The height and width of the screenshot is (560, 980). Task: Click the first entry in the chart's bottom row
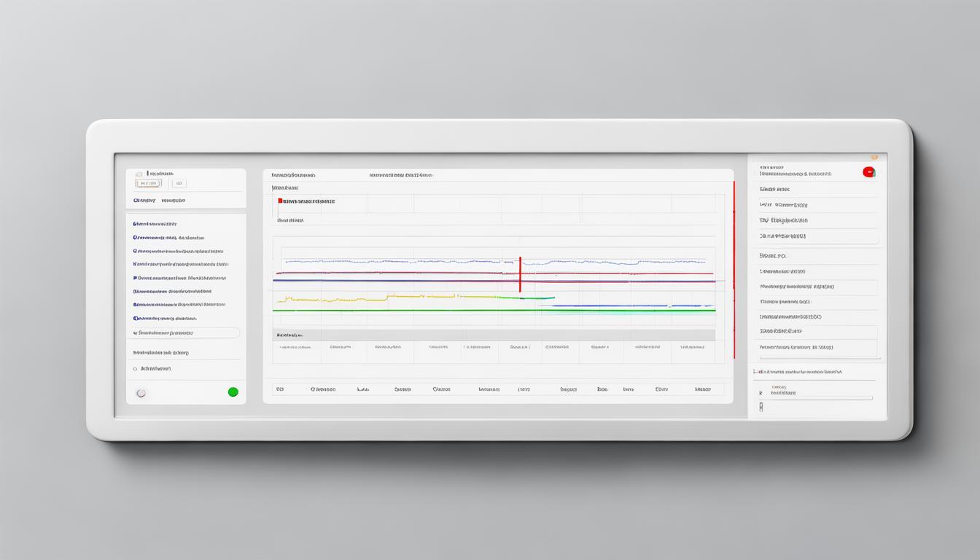coord(280,389)
